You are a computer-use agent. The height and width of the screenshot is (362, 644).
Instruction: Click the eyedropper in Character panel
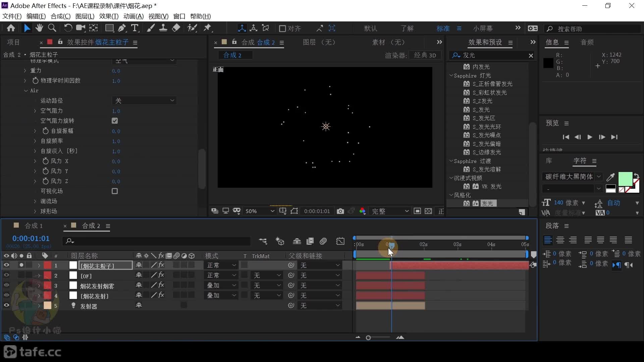pos(610,177)
